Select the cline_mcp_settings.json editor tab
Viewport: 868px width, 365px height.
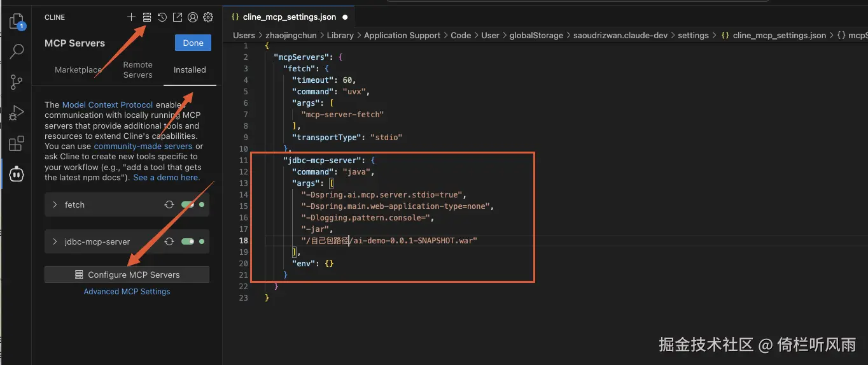(x=289, y=17)
